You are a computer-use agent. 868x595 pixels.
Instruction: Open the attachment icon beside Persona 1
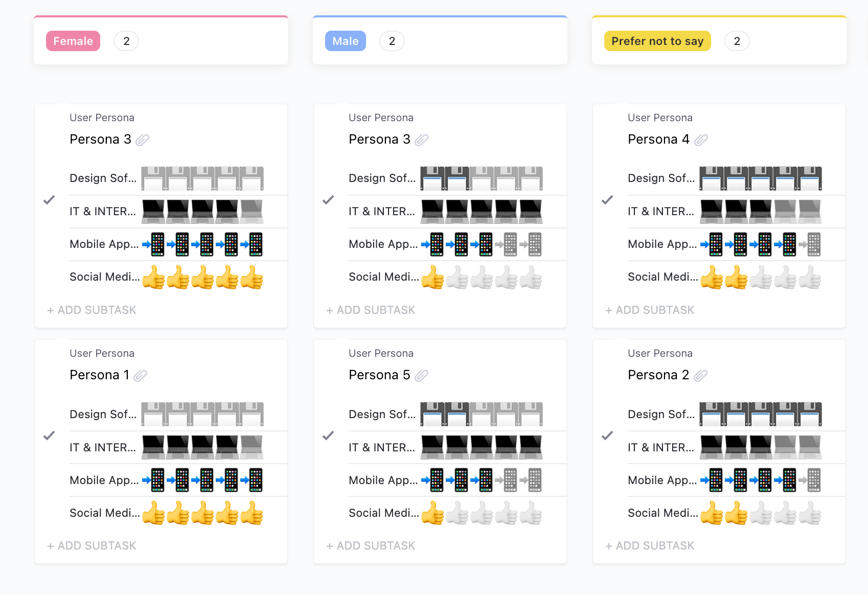point(140,376)
